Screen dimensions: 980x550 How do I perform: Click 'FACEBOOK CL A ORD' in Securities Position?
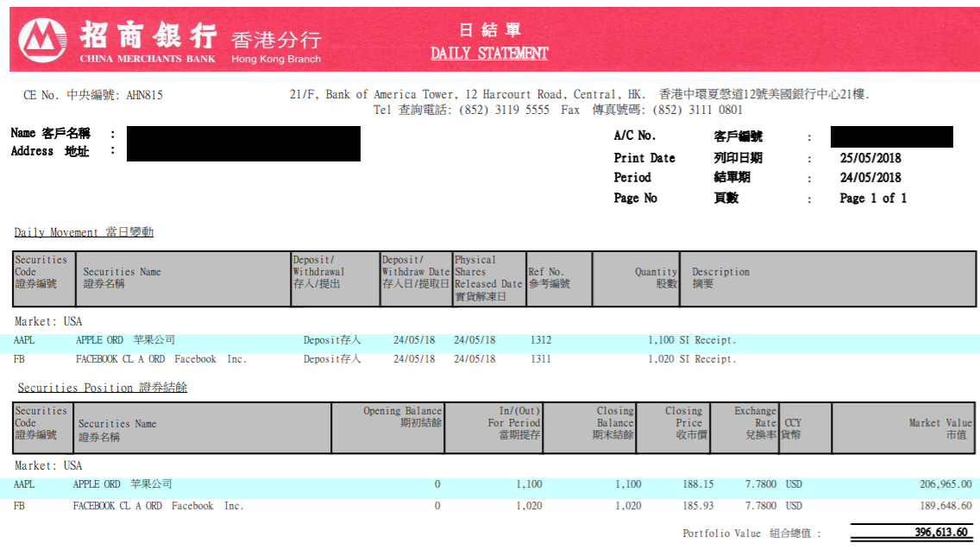click(117, 506)
